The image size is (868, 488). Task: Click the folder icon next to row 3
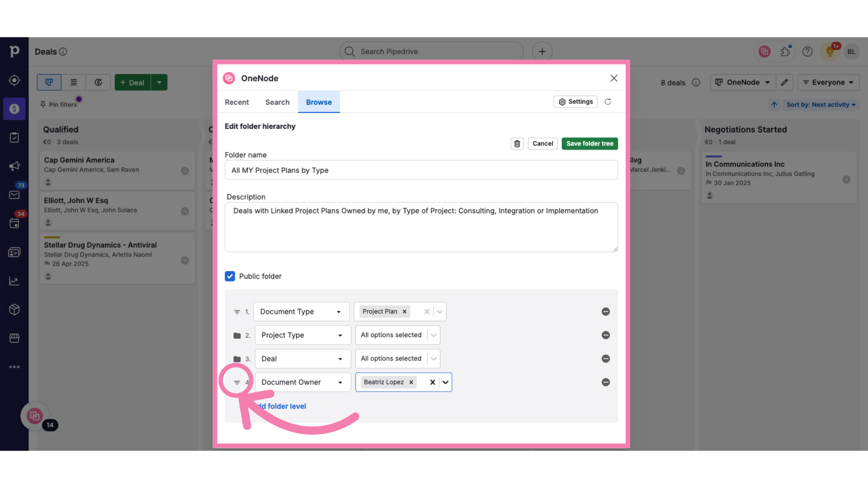click(x=237, y=358)
